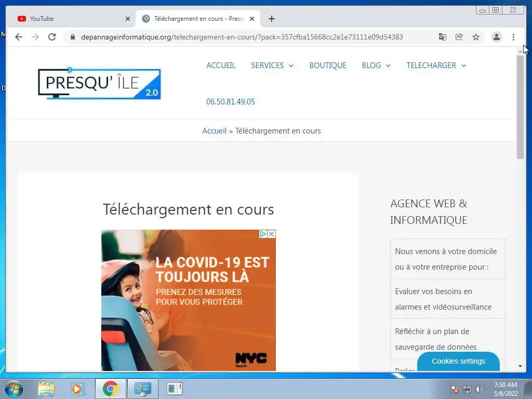This screenshot has width=532, height=399.
Task: Click the scrollbar up arrow
Action: pos(520,51)
